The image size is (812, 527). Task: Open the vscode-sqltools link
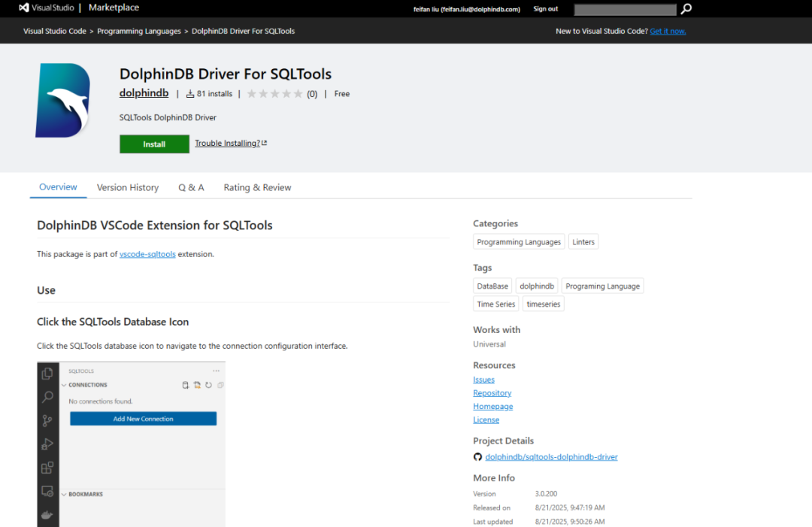(147, 254)
